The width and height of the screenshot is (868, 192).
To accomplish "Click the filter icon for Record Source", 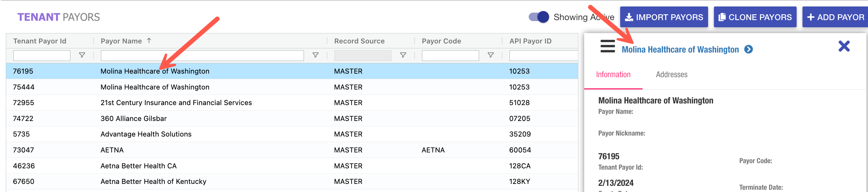I will coord(403,55).
